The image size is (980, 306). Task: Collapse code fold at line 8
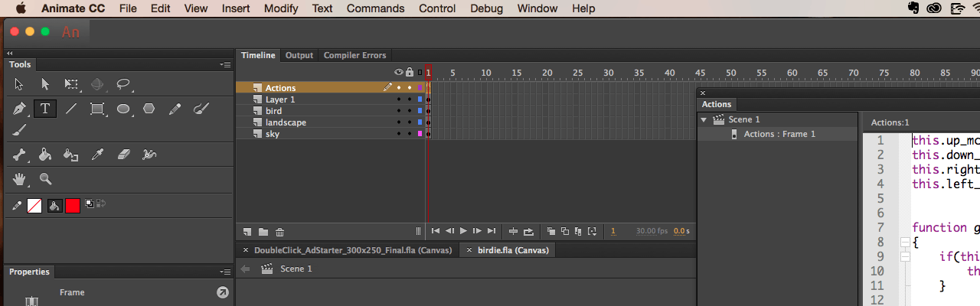click(905, 242)
